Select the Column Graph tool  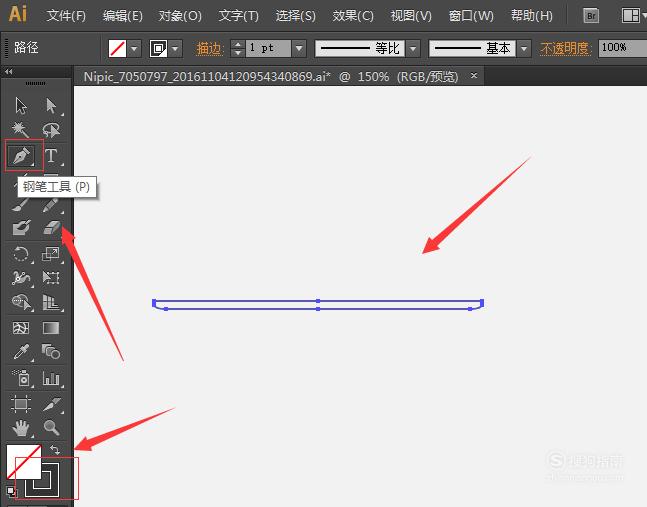tap(51, 378)
